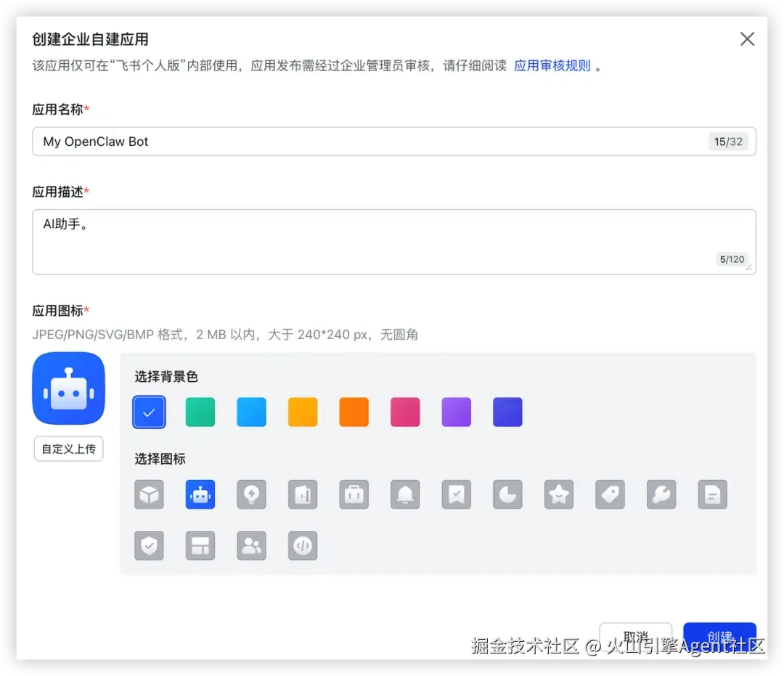
Task: Pick the briefcase icon
Action: (x=354, y=494)
